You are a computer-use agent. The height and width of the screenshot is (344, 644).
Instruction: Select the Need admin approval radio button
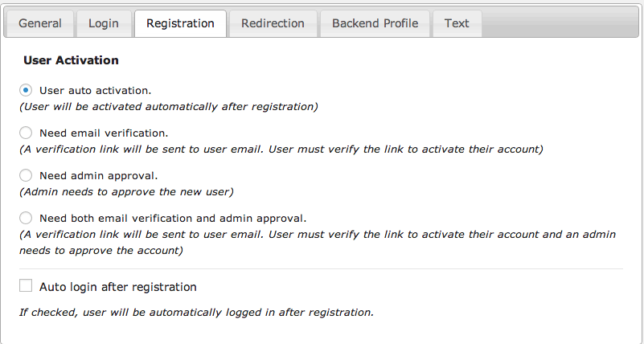click(26, 175)
